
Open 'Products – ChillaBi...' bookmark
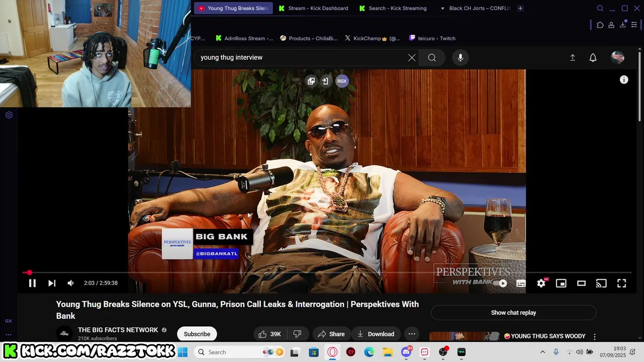[x=309, y=38]
